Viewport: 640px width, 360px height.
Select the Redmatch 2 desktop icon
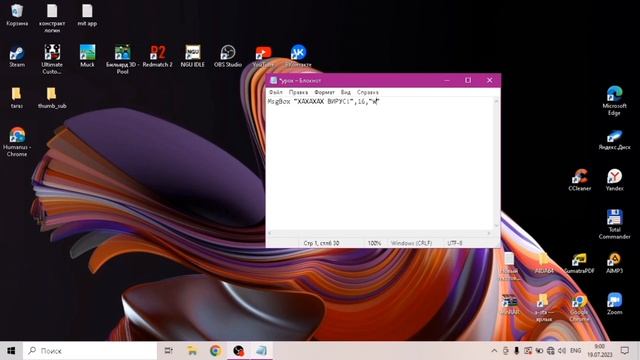pyautogui.click(x=158, y=56)
